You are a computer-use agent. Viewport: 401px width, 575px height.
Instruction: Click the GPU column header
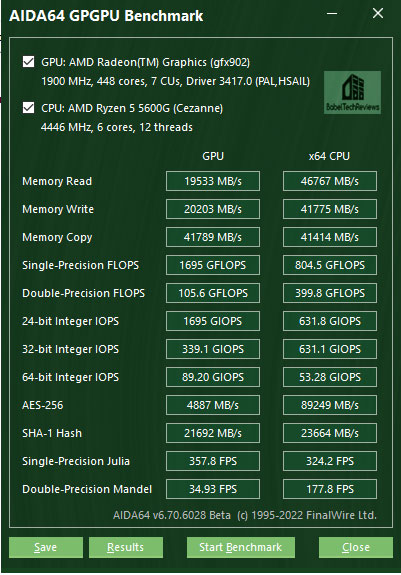(x=213, y=156)
